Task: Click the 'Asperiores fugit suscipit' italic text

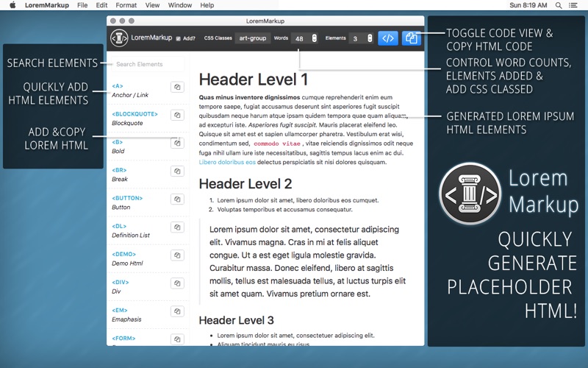Action: [282, 125]
